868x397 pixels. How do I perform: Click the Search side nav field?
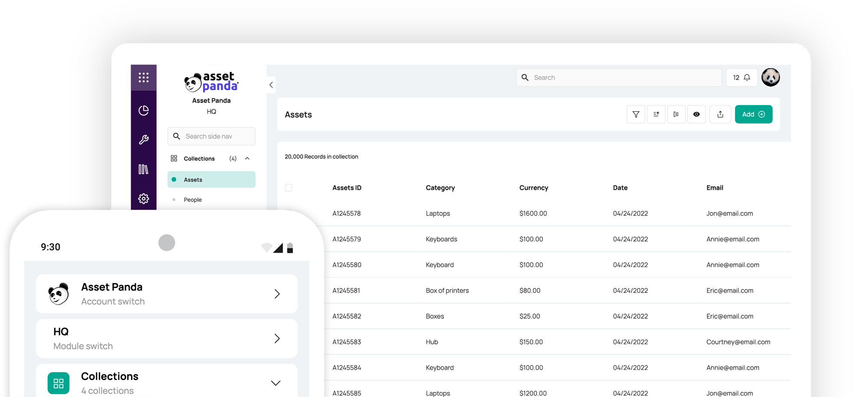pyautogui.click(x=211, y=136)
